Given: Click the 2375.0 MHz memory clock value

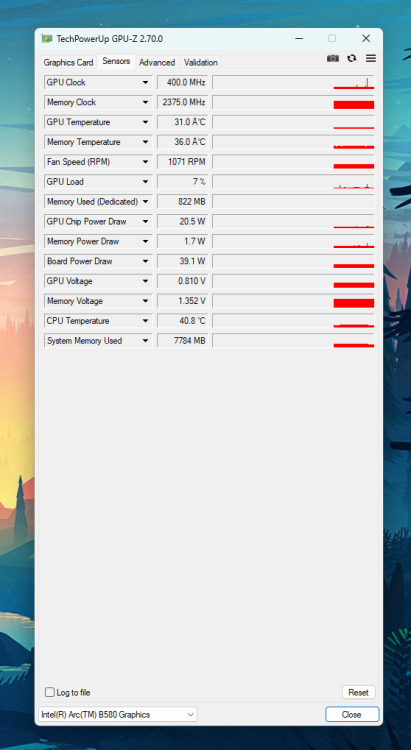Looking at the screenshot, I should coord(183,102).
